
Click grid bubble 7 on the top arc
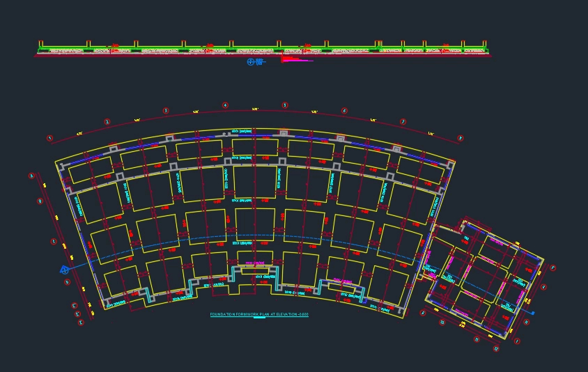403,122
